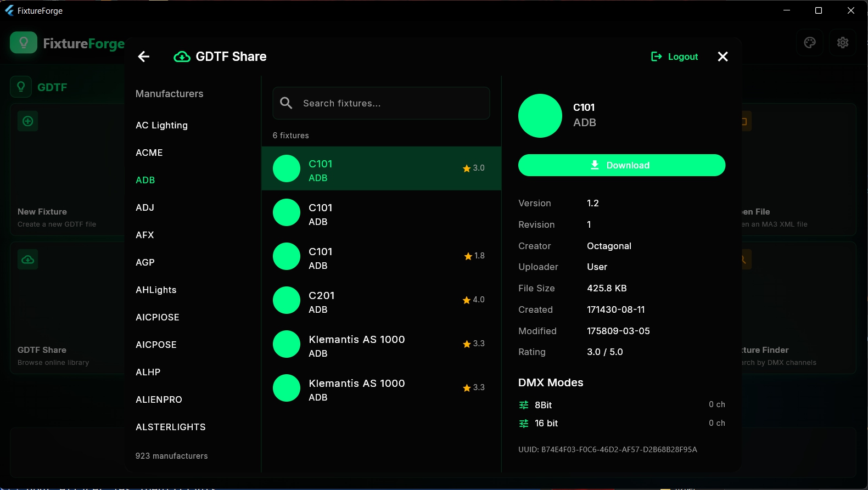Click the Flutter app icon in title bar
868x490 pixels.
click(9, 10)
